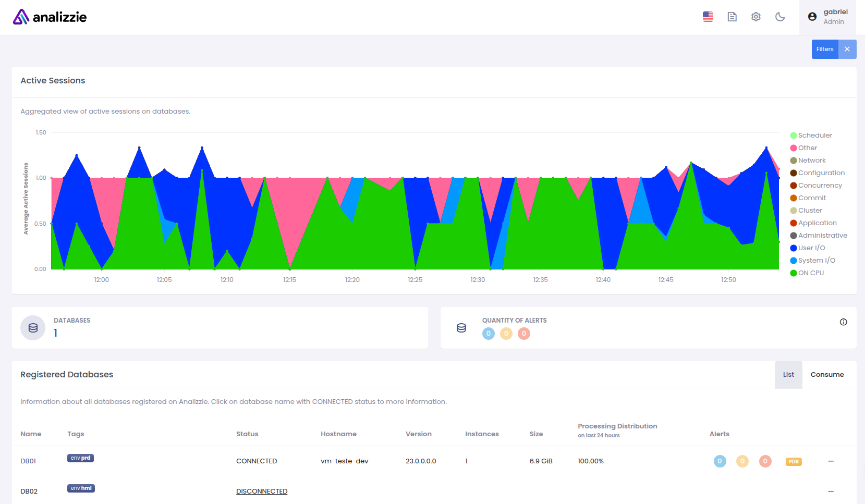Close the filters with the X button
This screenshot has height=504, width=865.
847,49
